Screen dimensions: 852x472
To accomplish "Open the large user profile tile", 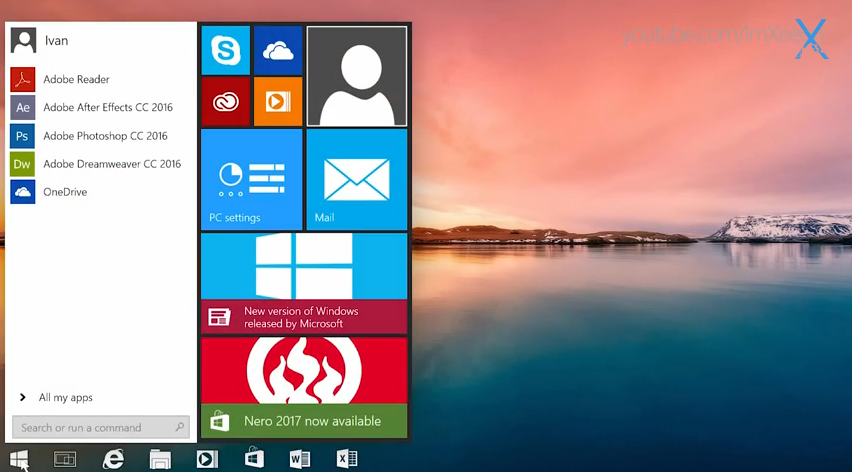I will tap(356, 76).
